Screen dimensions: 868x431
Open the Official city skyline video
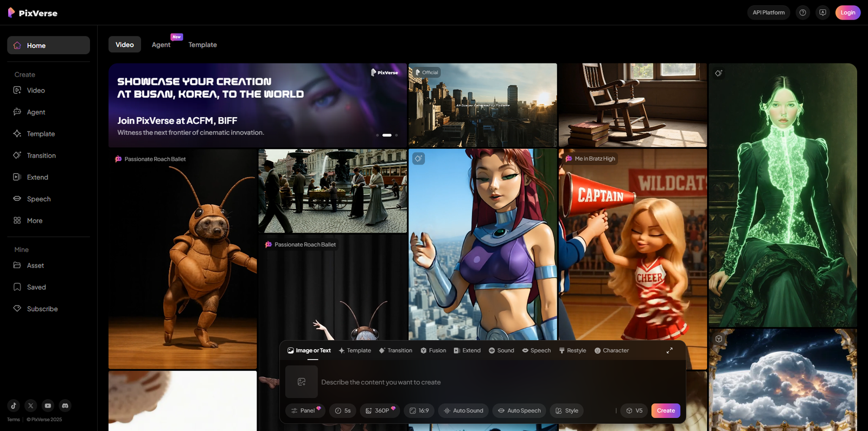(x=483, y=105)
